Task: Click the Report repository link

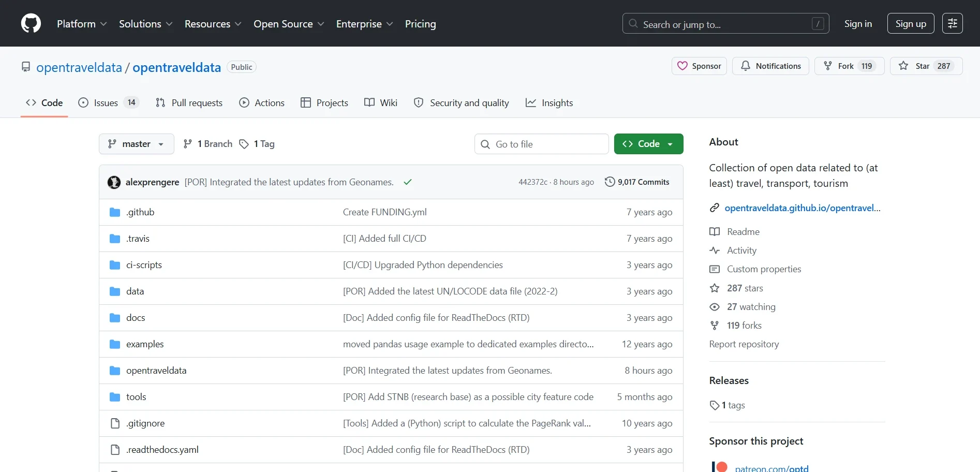Action: 744,344
